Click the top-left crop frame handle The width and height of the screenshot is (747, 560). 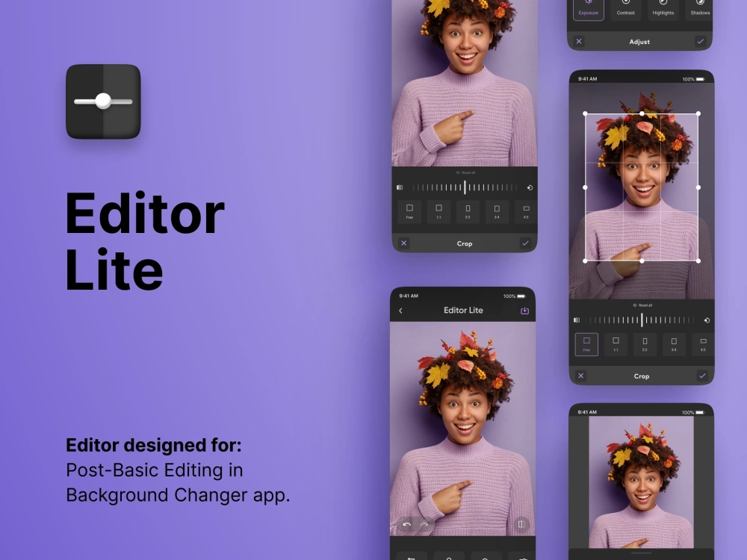pos(585,113)
